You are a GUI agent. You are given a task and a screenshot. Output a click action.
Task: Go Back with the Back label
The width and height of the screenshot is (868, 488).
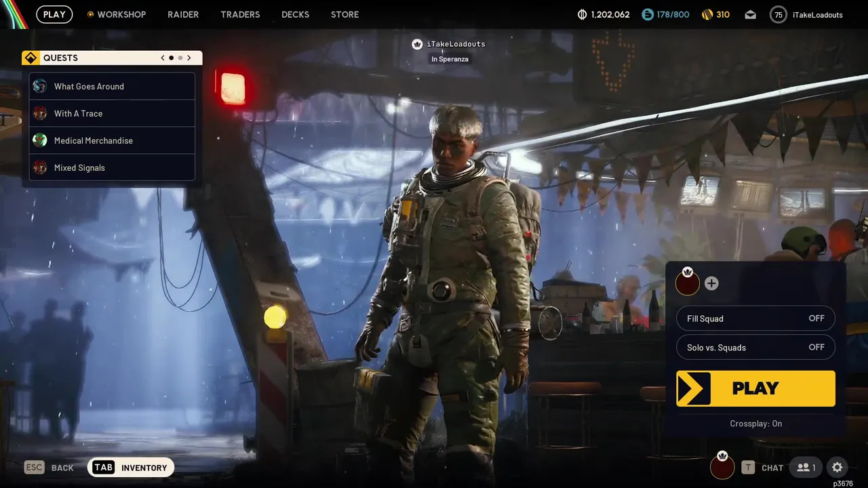coord(62,468)
